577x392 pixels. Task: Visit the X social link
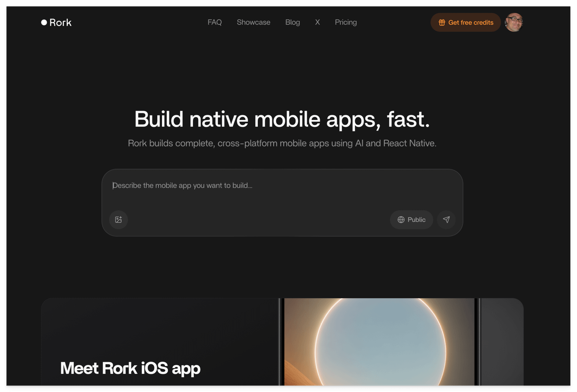pyautogui.click(x=317, y=22)
